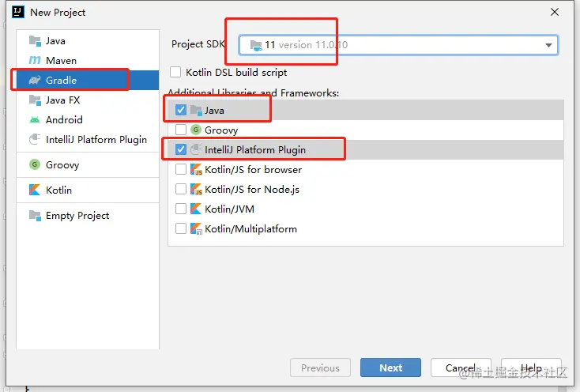
Task: Click the Groovy framework green icon
Action: [196, 130]
